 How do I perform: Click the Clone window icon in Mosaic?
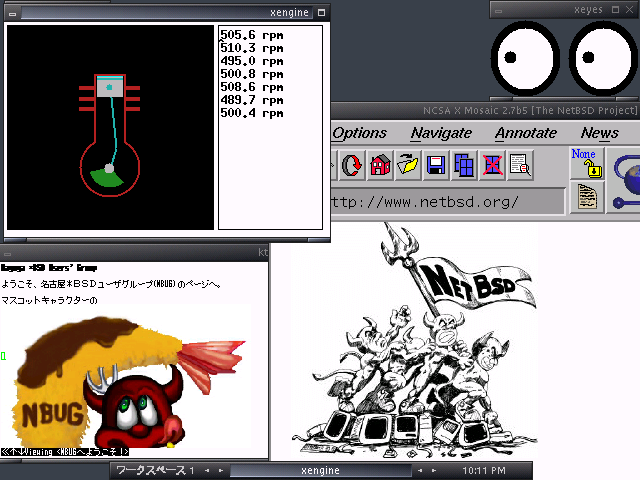click(x=464, y=165)
